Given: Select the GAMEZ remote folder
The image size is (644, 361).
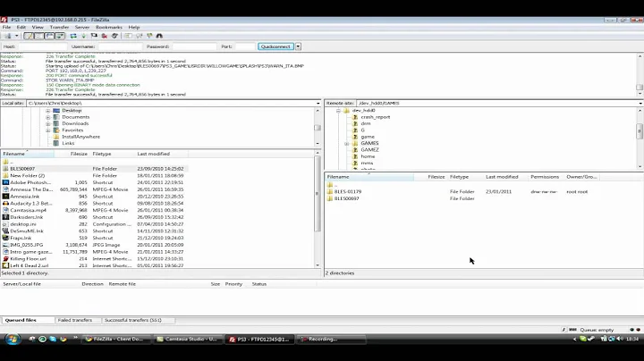Looking at the screenshot, I should 369,150.
